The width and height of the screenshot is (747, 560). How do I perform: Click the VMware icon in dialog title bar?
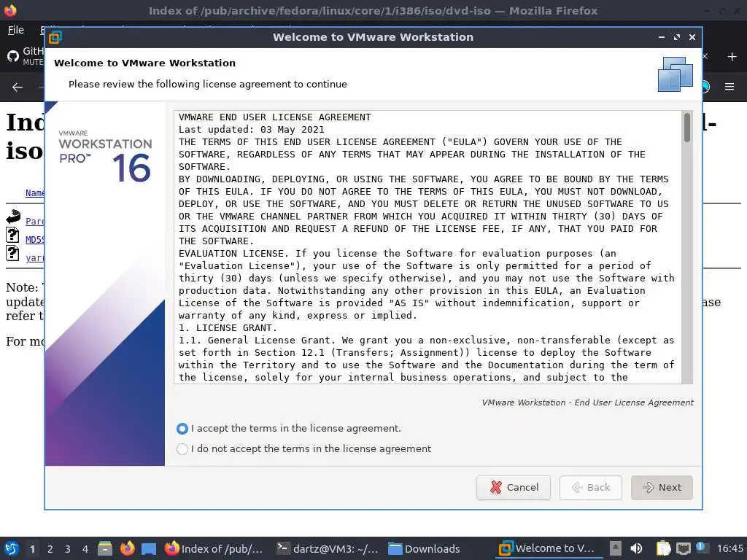coord(55,37)
